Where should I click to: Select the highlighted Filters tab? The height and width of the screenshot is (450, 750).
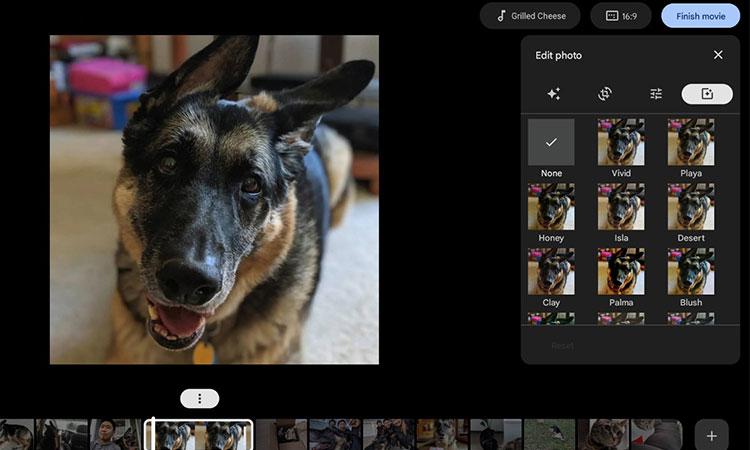[x=707, y=94]
